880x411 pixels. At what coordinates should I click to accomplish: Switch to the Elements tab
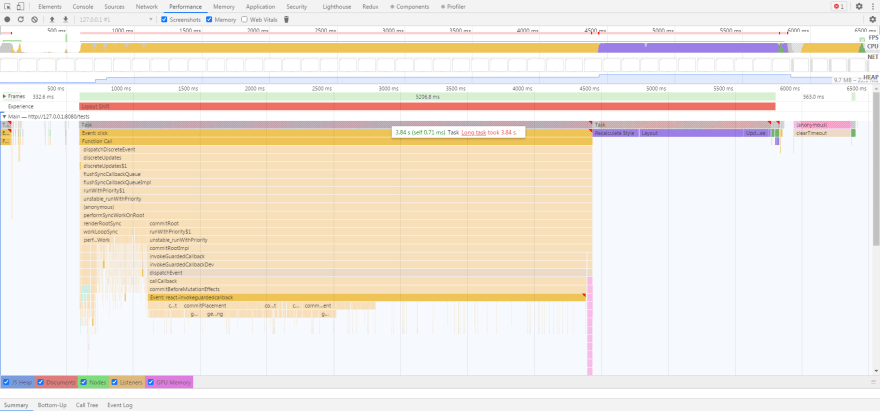[x=50, y=7]
